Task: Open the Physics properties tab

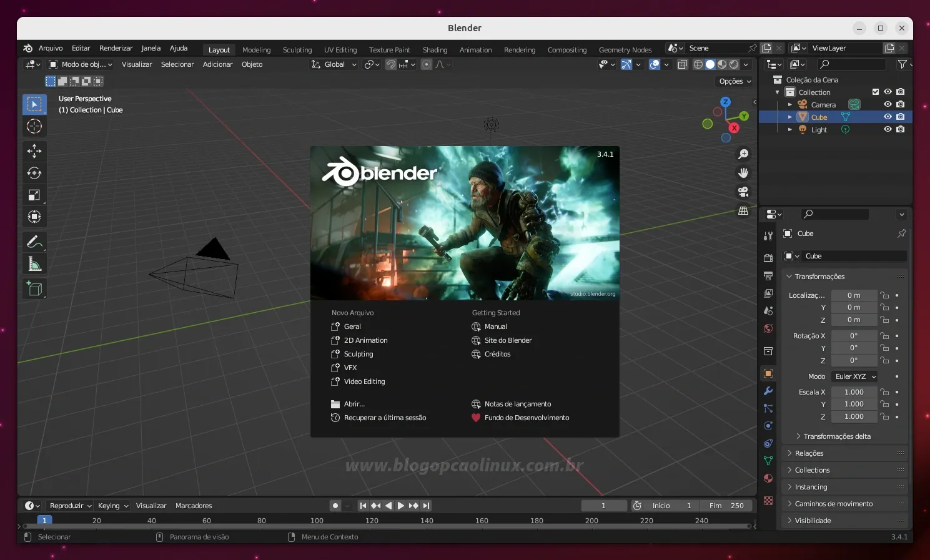Action: click(768, 426)
